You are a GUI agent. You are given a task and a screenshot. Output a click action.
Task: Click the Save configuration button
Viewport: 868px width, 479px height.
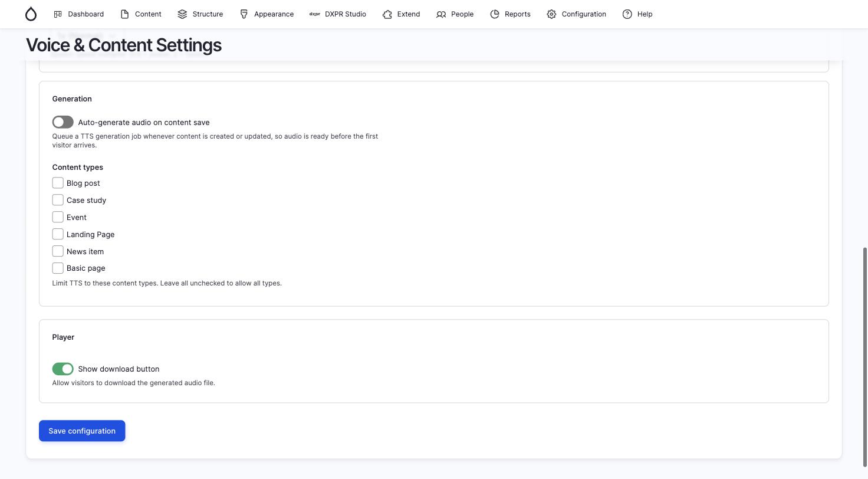pos(82,431)
